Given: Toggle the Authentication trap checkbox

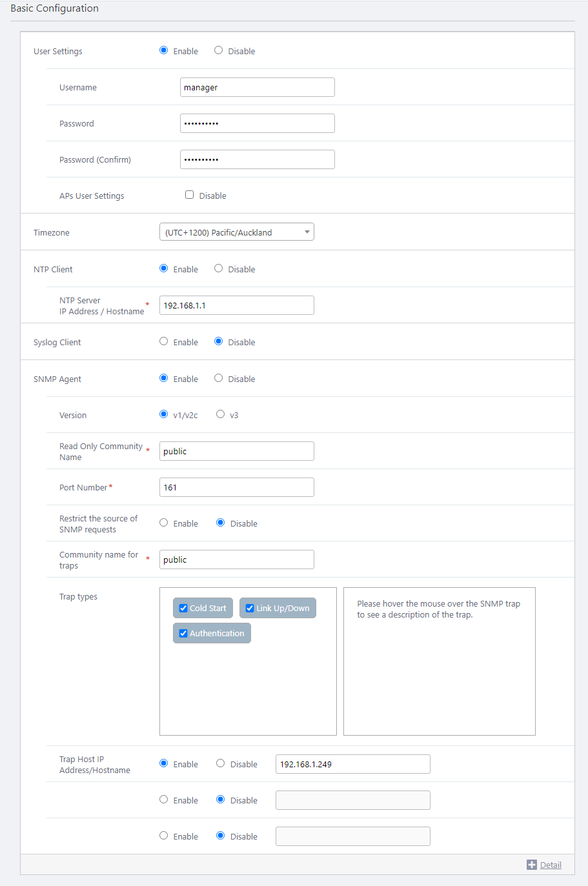Looking at the screenshot, I should pos(183,633).
